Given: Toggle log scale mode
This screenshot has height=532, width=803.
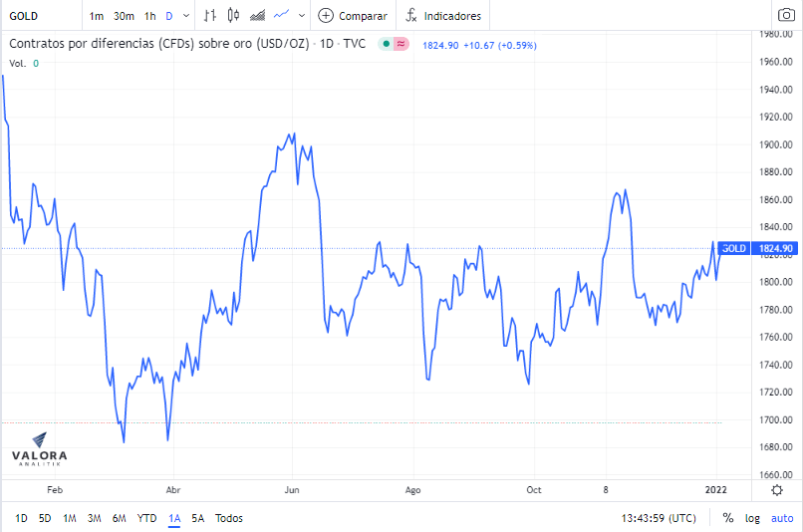Looking at the screenshot, I should coord(752,518).
